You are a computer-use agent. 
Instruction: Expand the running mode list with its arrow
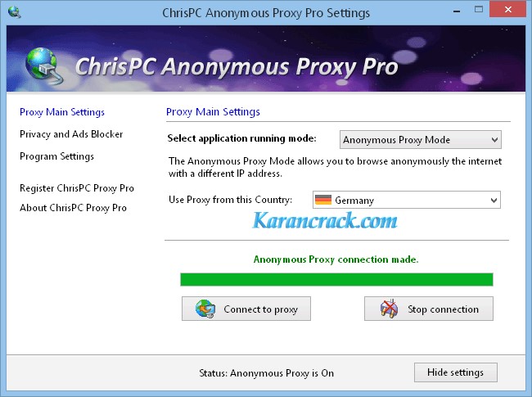pyautogui.click(x=494, y=140)
